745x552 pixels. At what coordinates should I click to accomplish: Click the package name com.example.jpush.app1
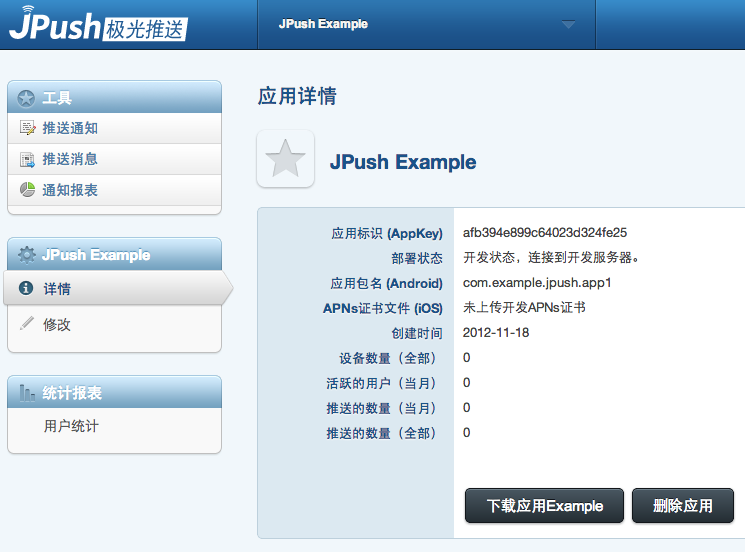(537, 283)
